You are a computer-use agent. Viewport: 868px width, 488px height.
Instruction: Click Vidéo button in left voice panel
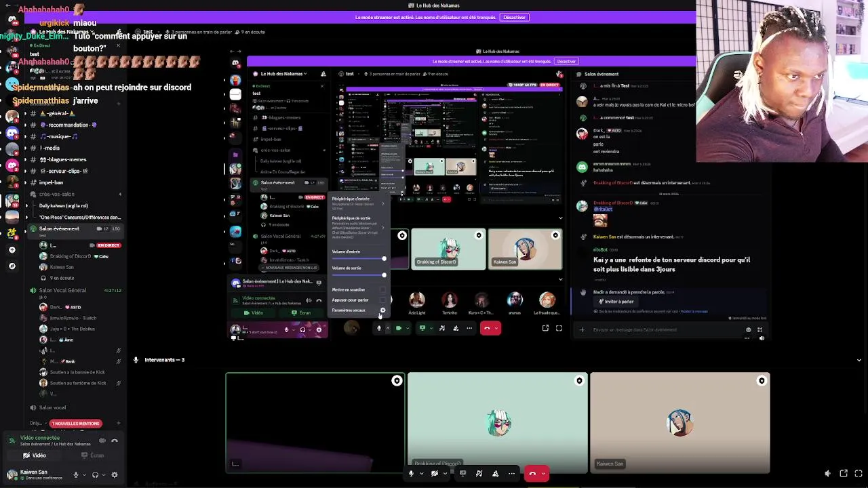(x=35, y=455)
